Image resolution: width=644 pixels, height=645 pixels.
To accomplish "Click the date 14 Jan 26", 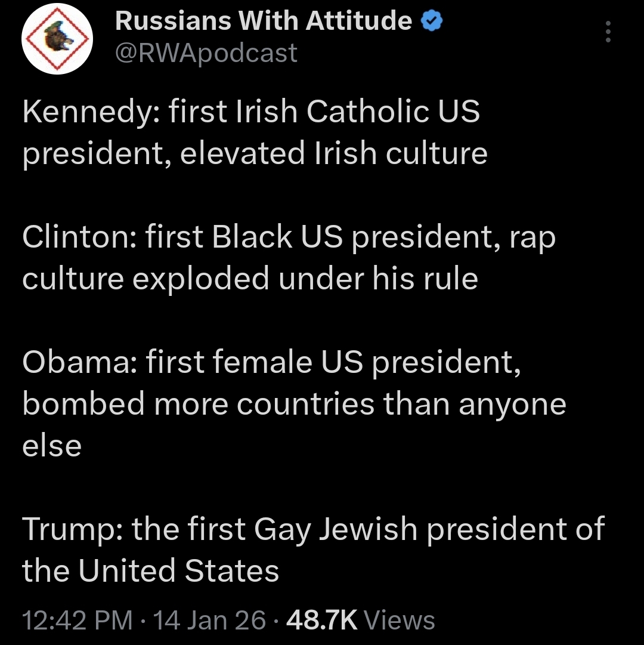I will 210,621.
